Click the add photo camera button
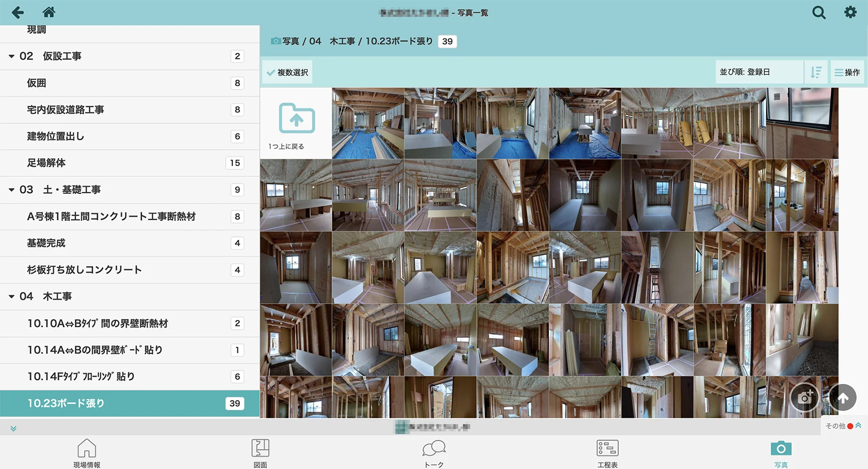The image size is (868, 469). click(x=804, y=398)
